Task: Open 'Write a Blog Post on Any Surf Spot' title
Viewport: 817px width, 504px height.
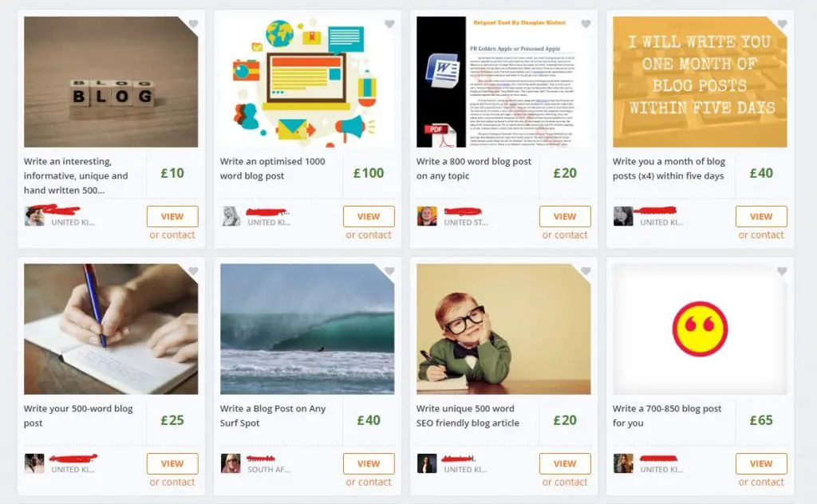Action: 273,415
